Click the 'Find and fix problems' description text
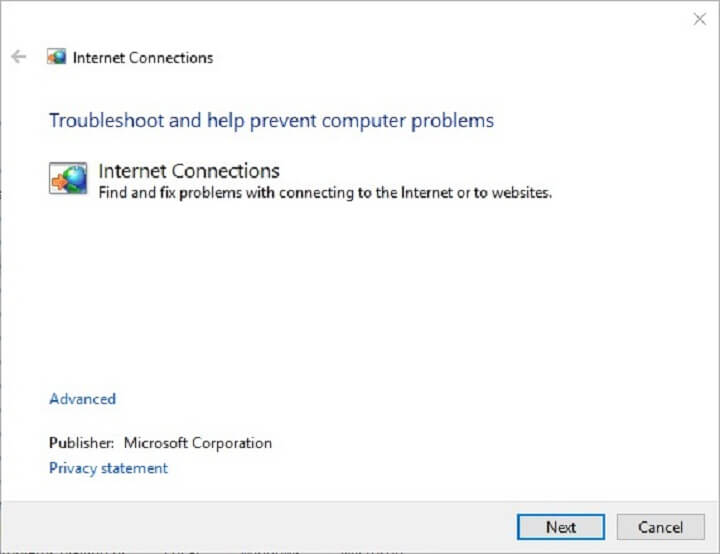Viewport: 720px width, 554px height. [325, 192]
